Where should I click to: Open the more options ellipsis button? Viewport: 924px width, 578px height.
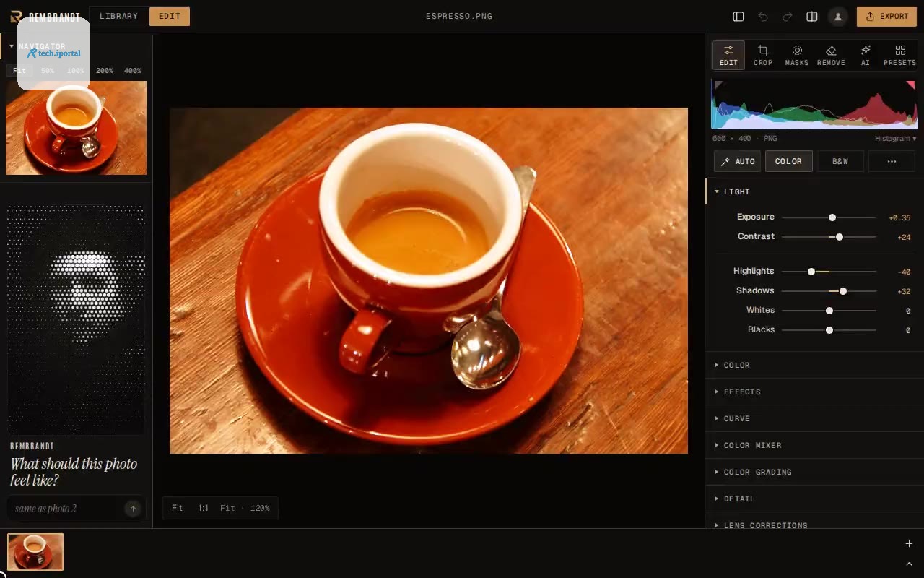click(x=892, y=161)
